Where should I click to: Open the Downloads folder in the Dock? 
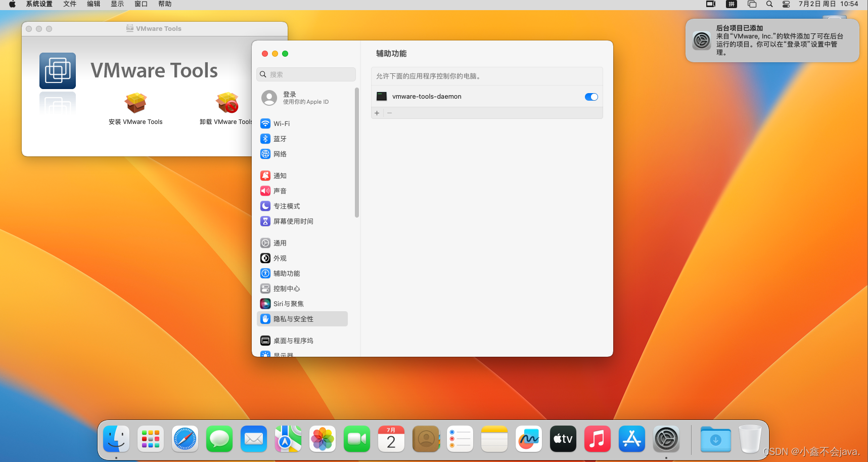point(716,439)
